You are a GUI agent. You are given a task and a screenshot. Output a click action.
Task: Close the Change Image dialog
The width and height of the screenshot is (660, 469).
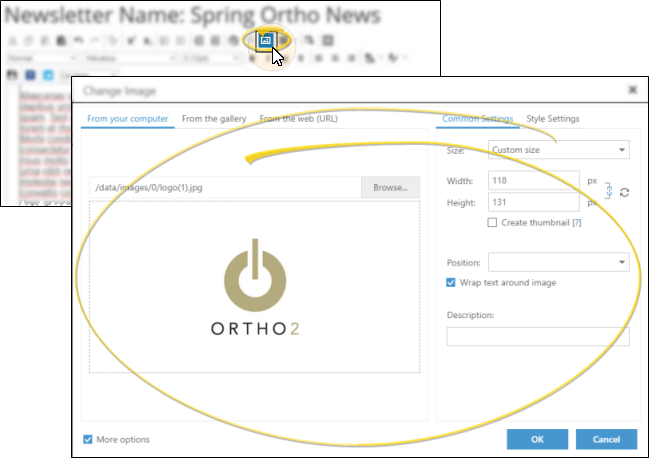click(632, 89)
